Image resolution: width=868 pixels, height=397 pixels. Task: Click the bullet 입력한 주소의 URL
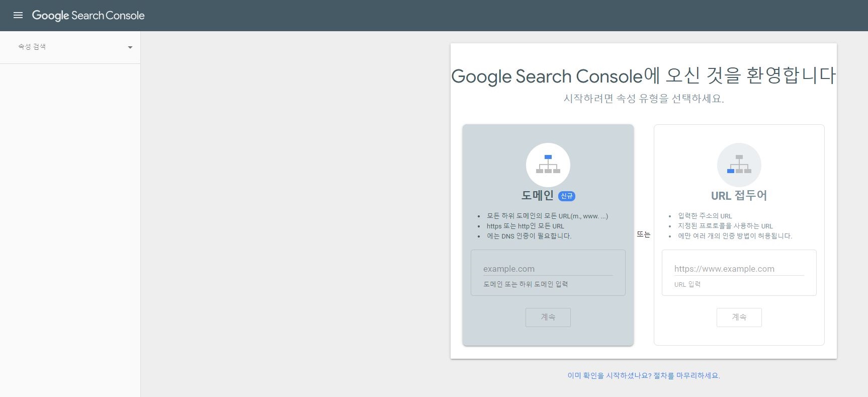coord(705,216)
